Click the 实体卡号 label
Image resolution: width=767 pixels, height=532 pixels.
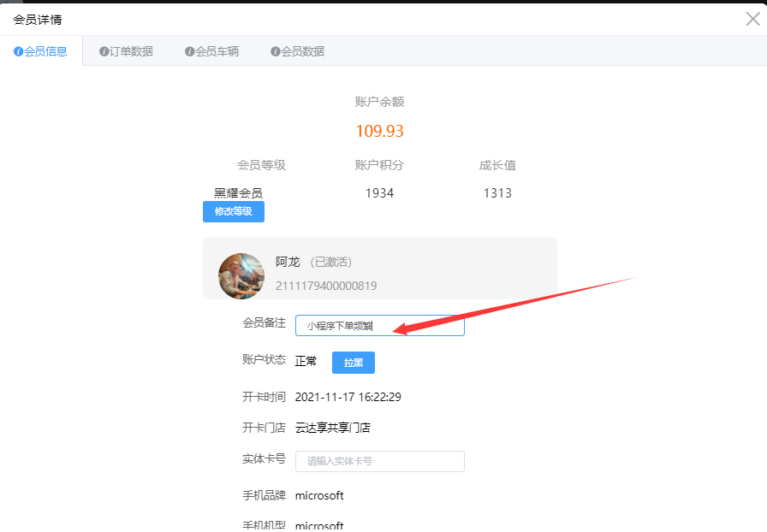tap(265, 458)
